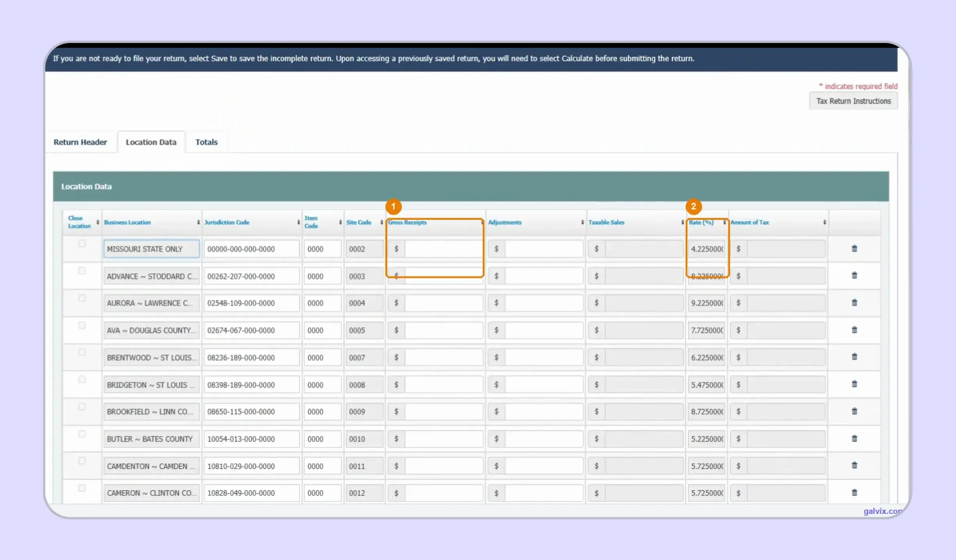The width and height of the screenshot is (956, 560).
Task: Sort by Item Code column header
Action: (323, 222)
